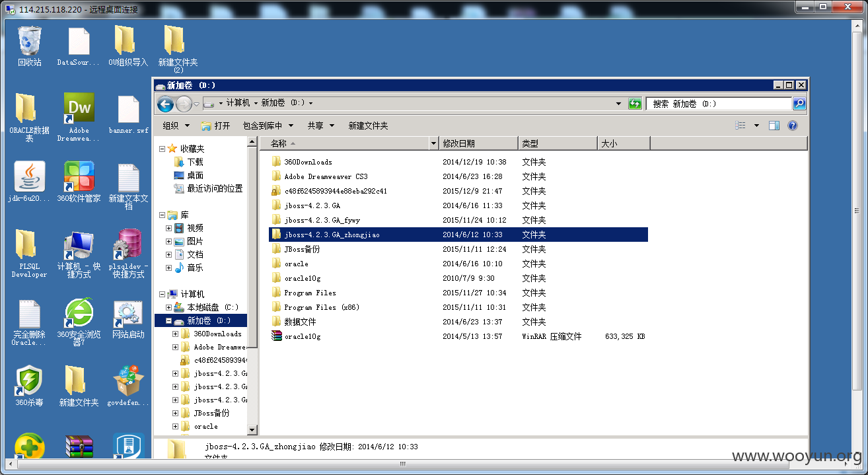Select 完全删除Oracle text file icon
868x475 pixels.
(29, 322)
